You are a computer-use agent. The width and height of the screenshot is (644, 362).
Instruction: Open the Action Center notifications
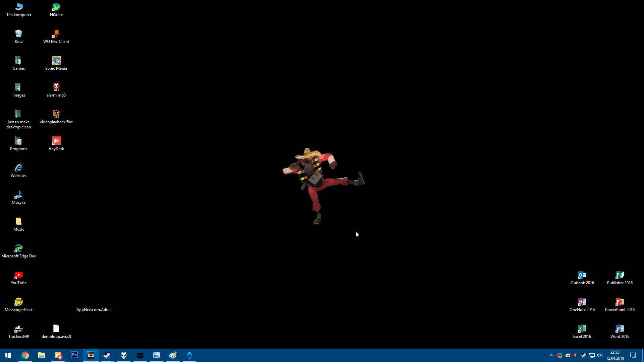pyautogui.click(x=633, y=355)
